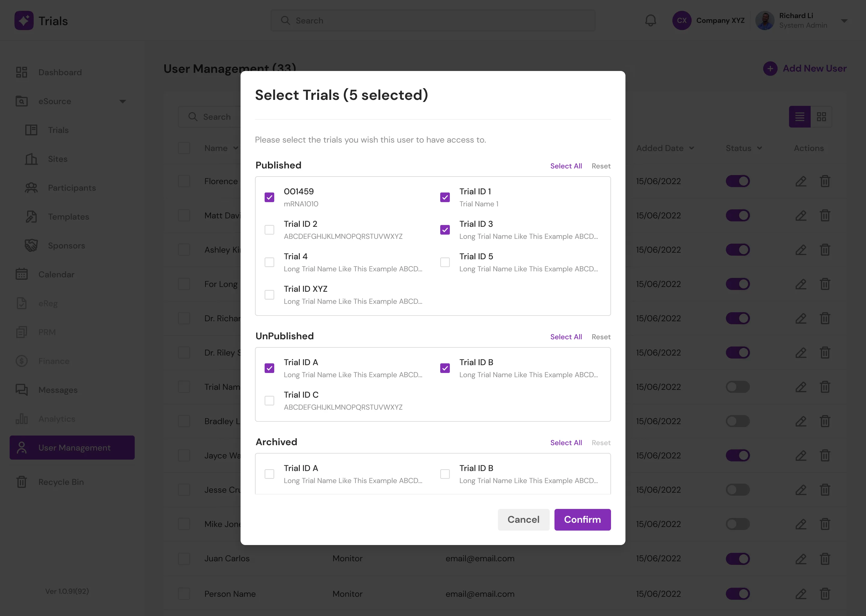Click the Cancel button
Viewport: 866px width, 616px height.
(523, 520)
